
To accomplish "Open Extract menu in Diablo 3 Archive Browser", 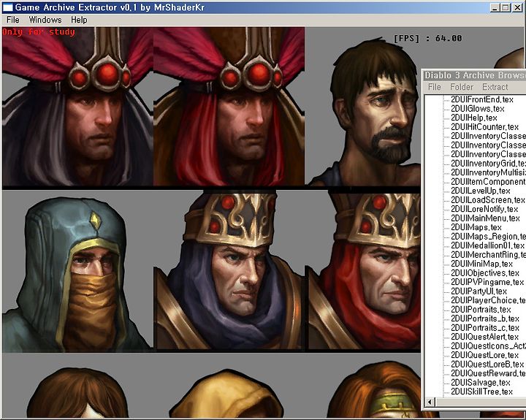I will 495,87.
